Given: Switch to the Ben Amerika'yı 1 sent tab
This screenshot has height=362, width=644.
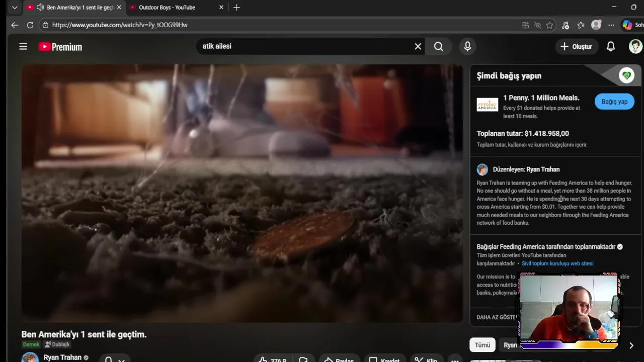Looking at the screenshot, I should coord(74,8).
